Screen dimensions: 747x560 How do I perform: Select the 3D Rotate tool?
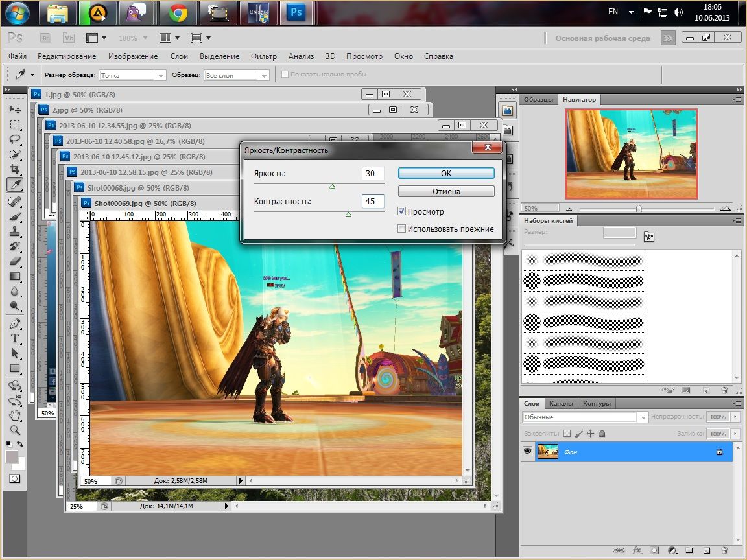tap(15, 385)
